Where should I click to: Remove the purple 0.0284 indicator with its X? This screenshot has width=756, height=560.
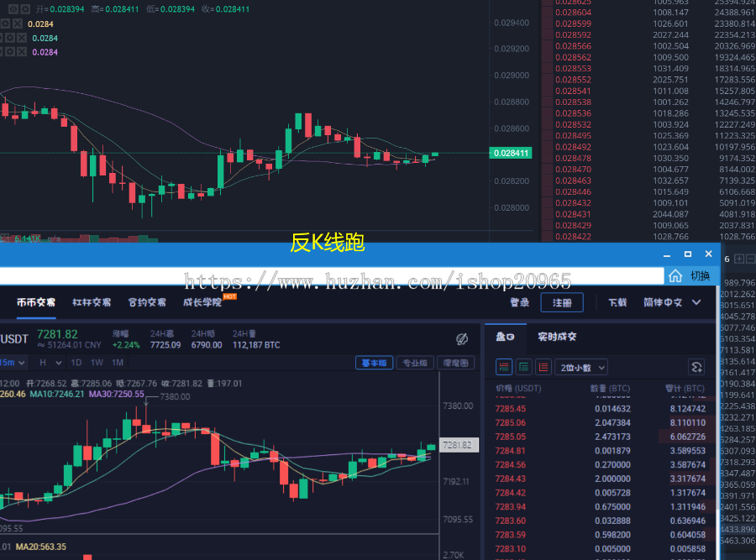(22, 51)
